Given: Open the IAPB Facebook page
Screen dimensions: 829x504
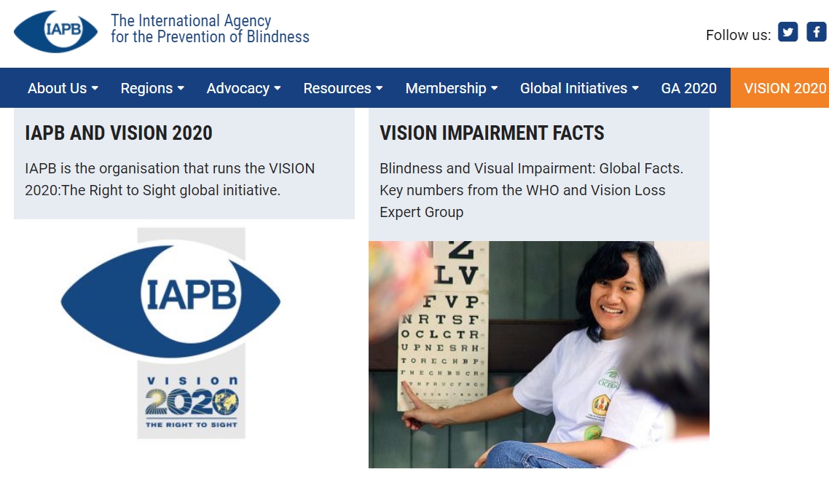Looking at the screenshot, I should [817, 32].
